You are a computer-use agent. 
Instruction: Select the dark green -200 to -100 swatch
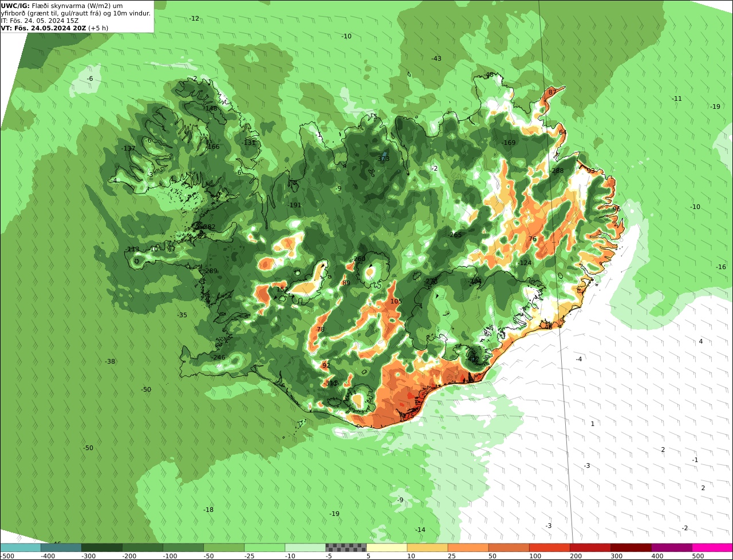point(143,547)
